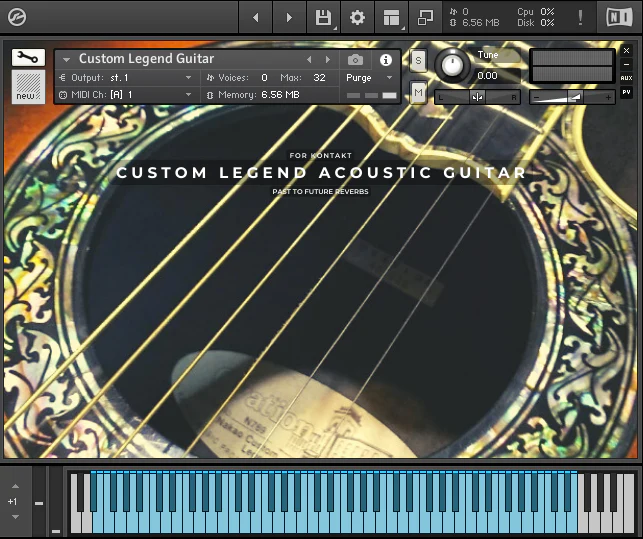The width and height of the screenshot is (643, 539).
Task: Collapse the Custom Legend Guitar header arrow
Action: 66,60
